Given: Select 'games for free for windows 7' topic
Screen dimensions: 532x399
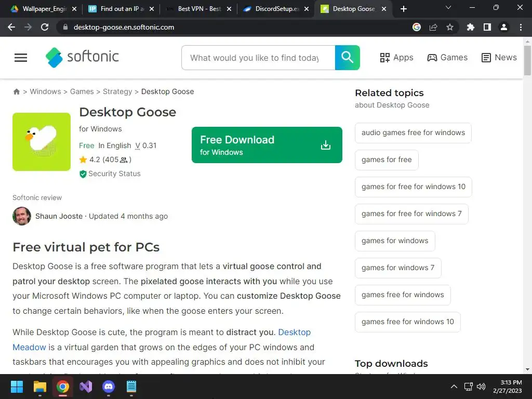Looking at the screenshot, I should (411, 214).
